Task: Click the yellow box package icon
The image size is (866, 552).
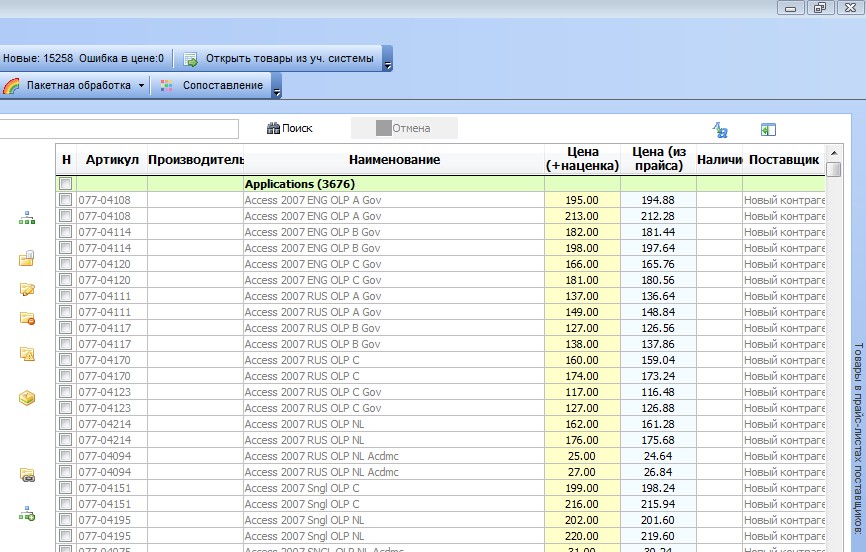Action: 27,398
